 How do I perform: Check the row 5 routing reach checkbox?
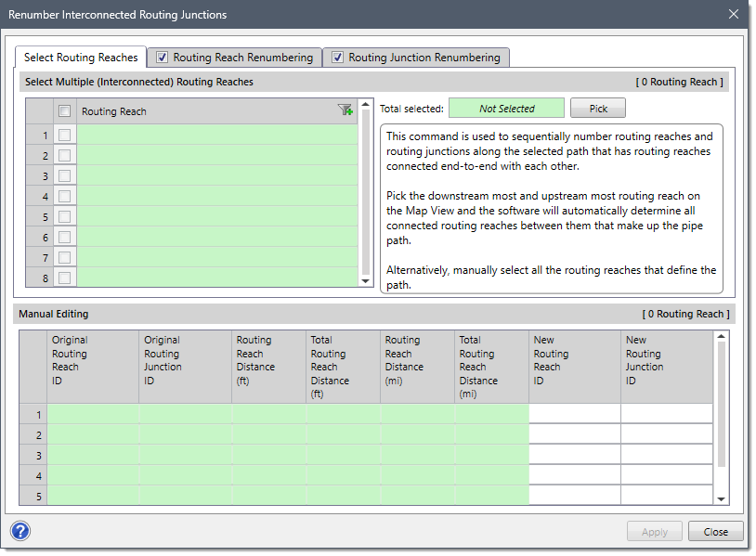click(63, 215)
